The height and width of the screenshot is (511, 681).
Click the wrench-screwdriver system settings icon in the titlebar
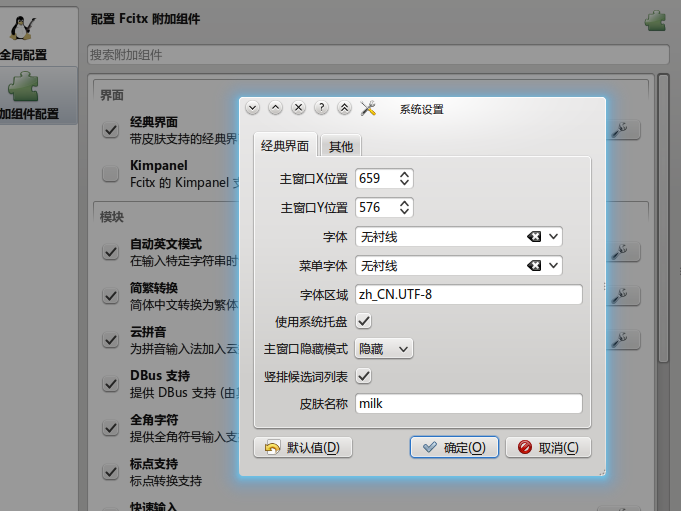pyautogui.click(x=368, y=108)
